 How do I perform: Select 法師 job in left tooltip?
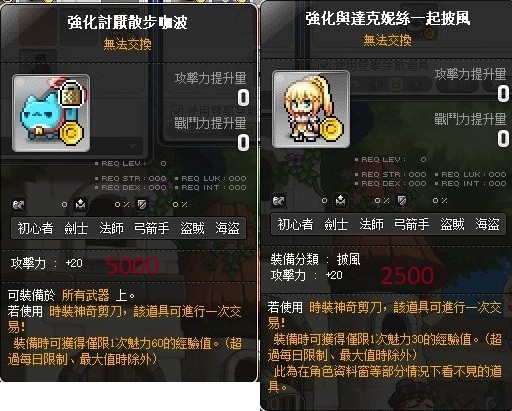click(x=112, y=228)
